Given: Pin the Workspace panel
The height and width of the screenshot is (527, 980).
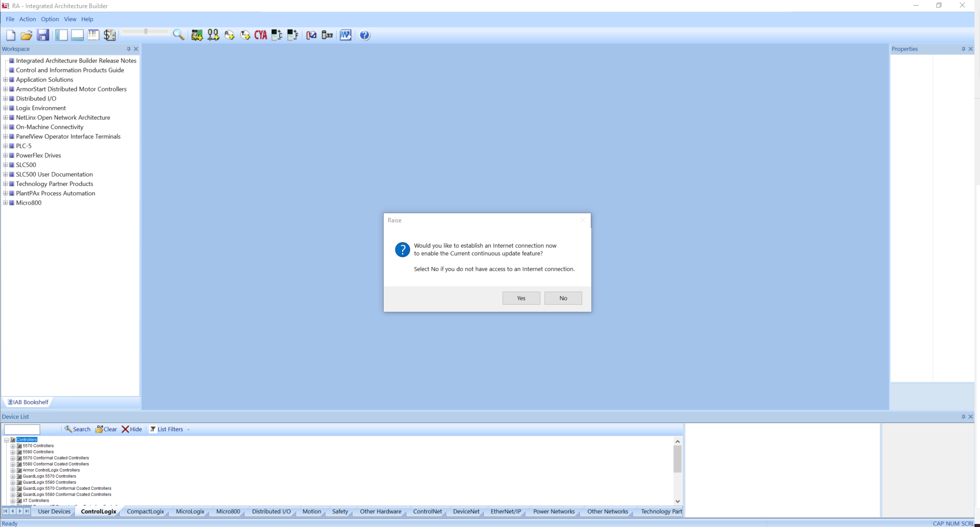Looking at the screenshot, I should coord(128,49).
